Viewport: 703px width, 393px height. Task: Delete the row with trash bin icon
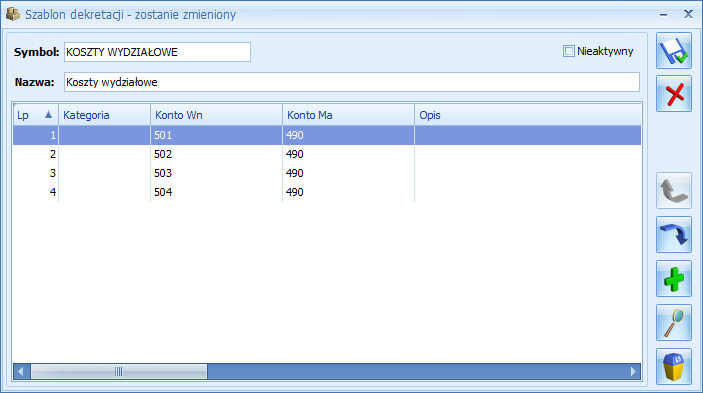coord(673,366)
